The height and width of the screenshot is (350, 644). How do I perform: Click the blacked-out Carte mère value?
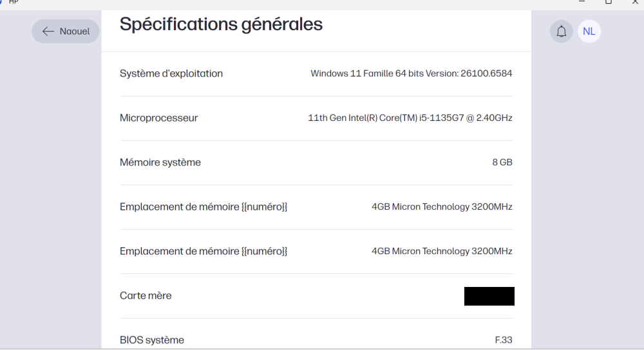[x=489, y=296]
